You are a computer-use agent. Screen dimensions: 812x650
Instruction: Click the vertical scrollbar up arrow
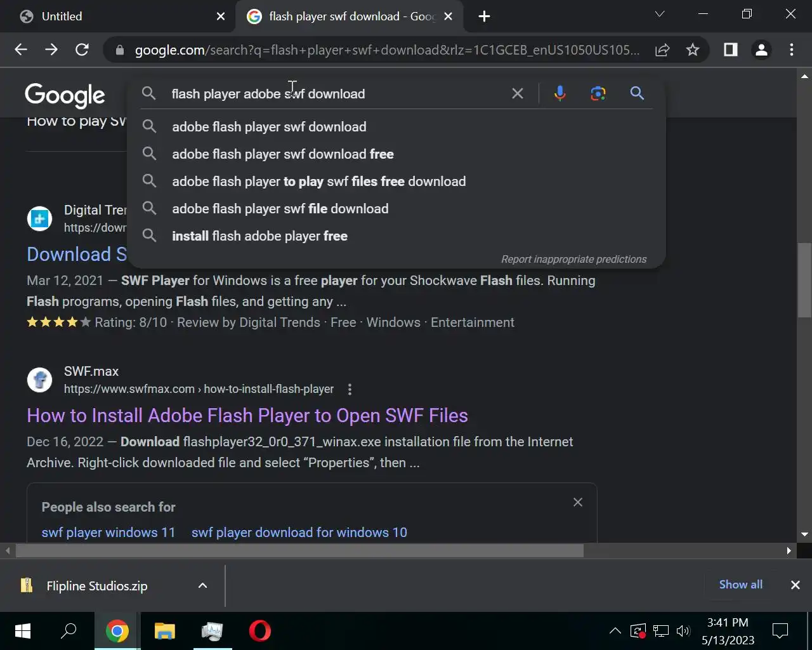click(x=804, y=76)
